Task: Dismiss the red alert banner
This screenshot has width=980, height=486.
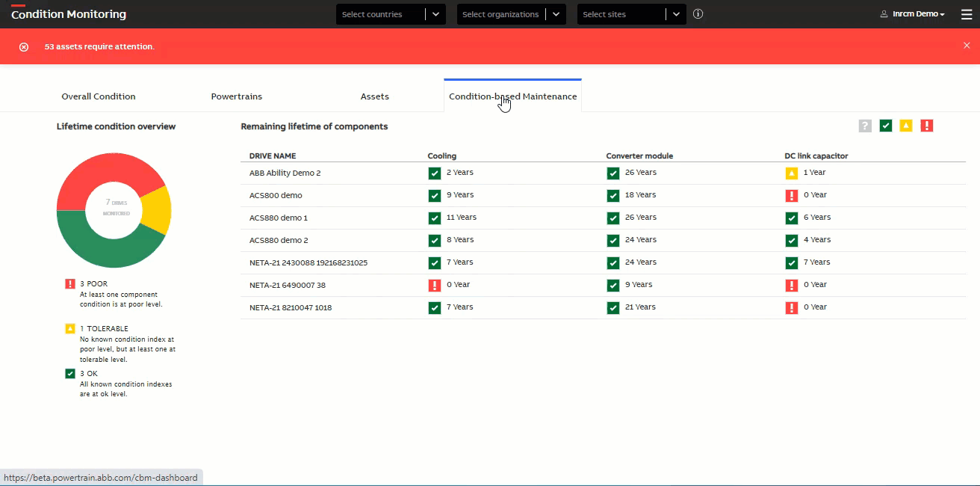Action: point(967,46)
